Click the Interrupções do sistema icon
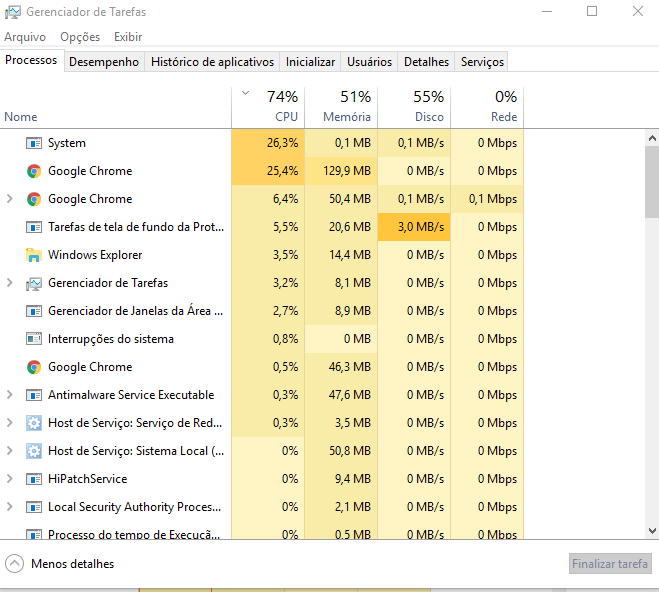Screen dimensions: 659x592 click(34, 339)
